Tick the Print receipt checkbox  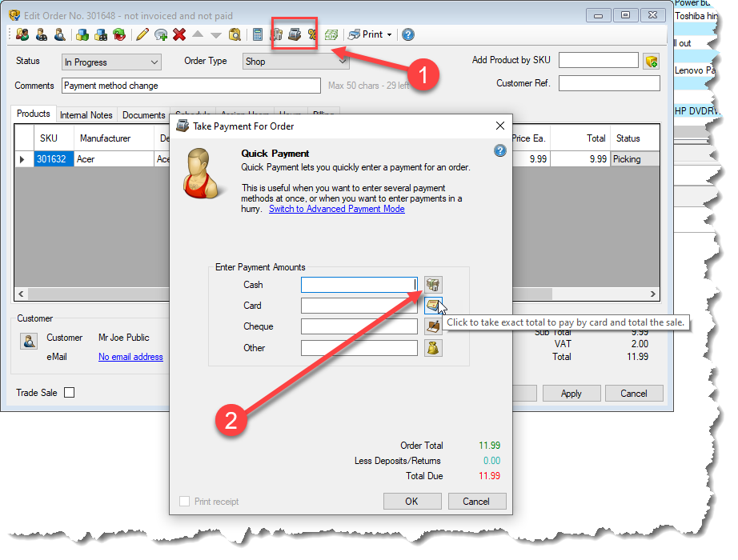(185, 502)
